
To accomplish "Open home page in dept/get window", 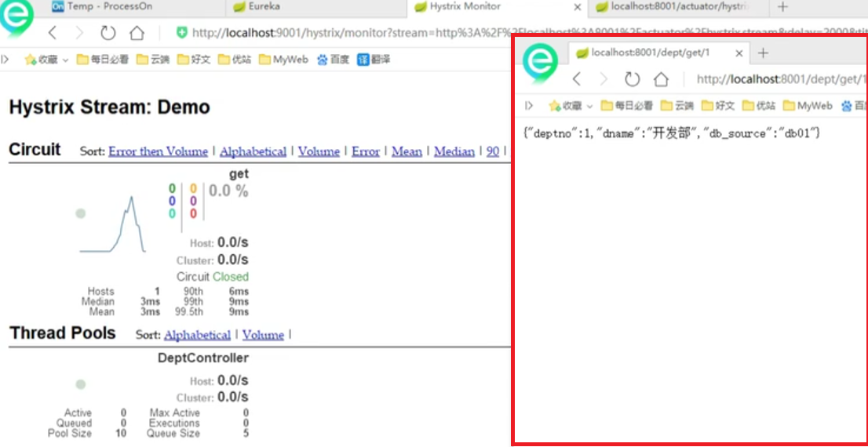I will coord(661,79).
